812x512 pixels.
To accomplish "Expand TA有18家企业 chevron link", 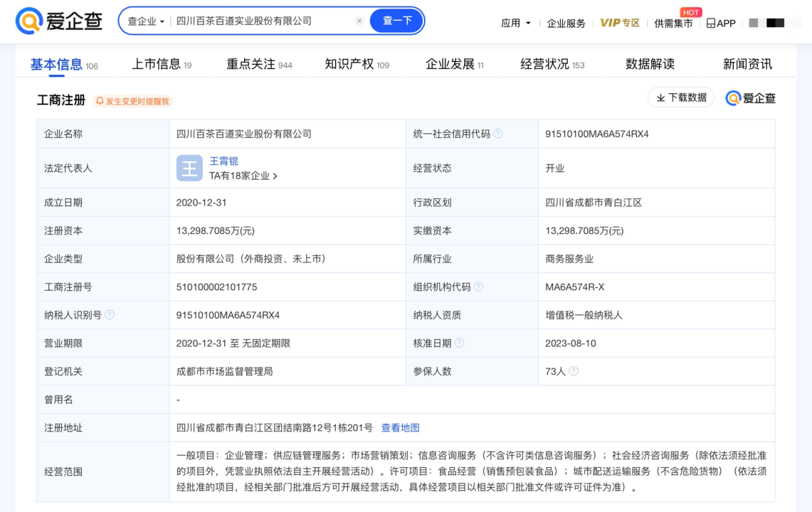I will click(243, 176).
